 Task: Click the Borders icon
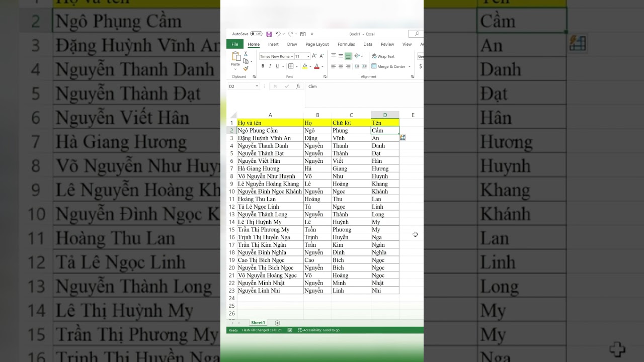click(290, 66)
